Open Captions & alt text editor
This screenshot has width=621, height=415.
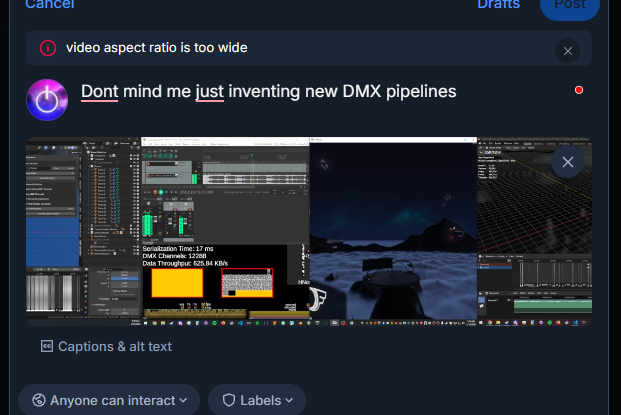click(x=114, y=346)
